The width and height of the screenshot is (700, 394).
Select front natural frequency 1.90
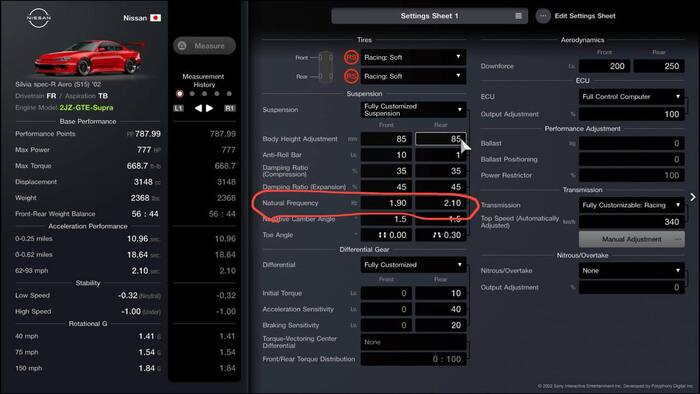(x=387, y=203)
